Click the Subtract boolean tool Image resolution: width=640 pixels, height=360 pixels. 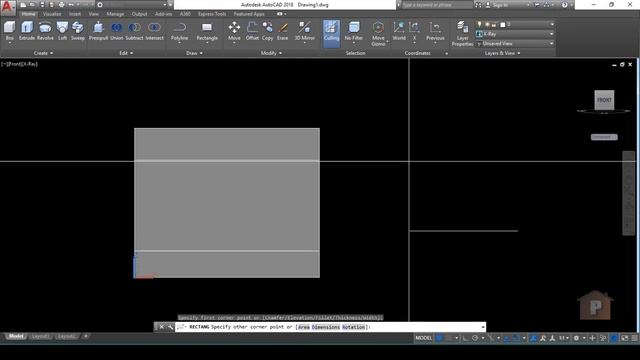coord(134,31)
